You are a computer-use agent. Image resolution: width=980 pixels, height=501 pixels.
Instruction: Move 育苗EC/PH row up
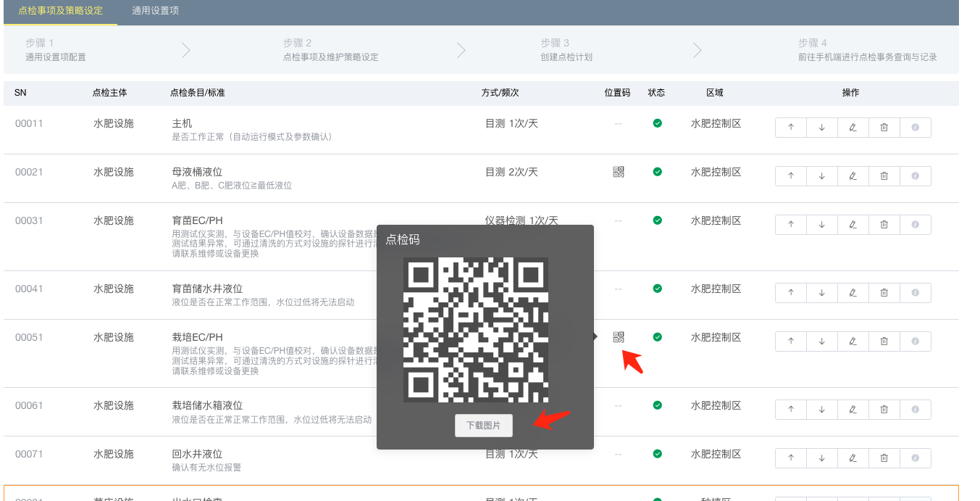point(791,225)
